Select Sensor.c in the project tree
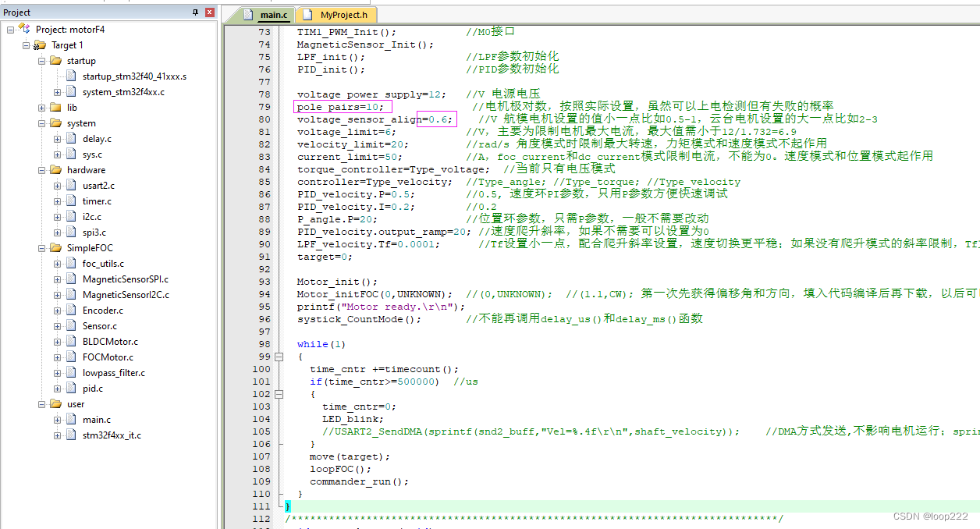 point(100,326)
